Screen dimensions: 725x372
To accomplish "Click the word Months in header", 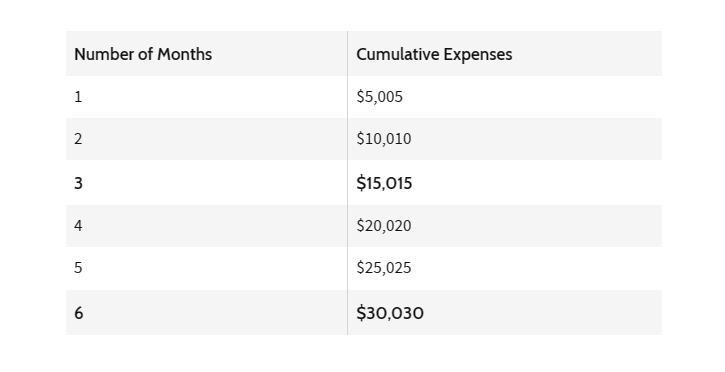I will coord(184,54).
